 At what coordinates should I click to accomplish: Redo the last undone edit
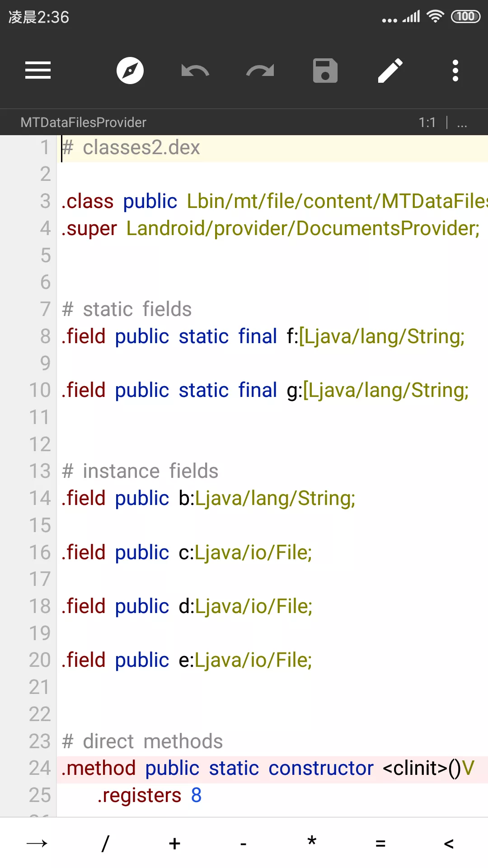[260, 71]
